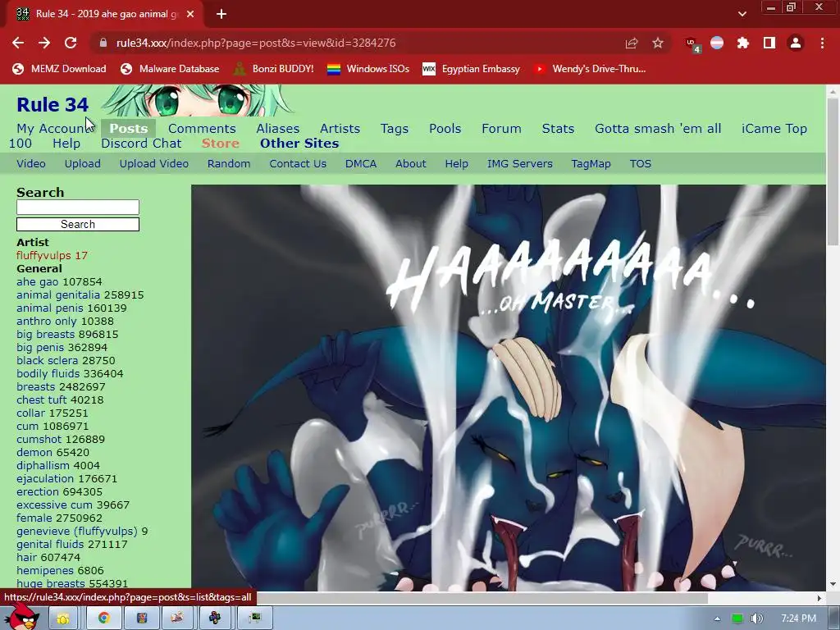Open the Malware Database bookmark
Viewport: 840px width, 630px height.
click(170, 69)
